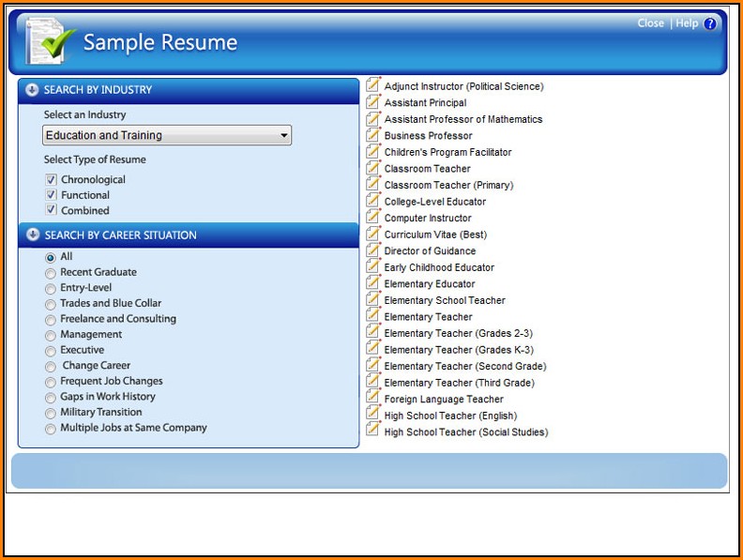
Task: Collapse the Search by Industry section
Action: [x=32, y=90]
